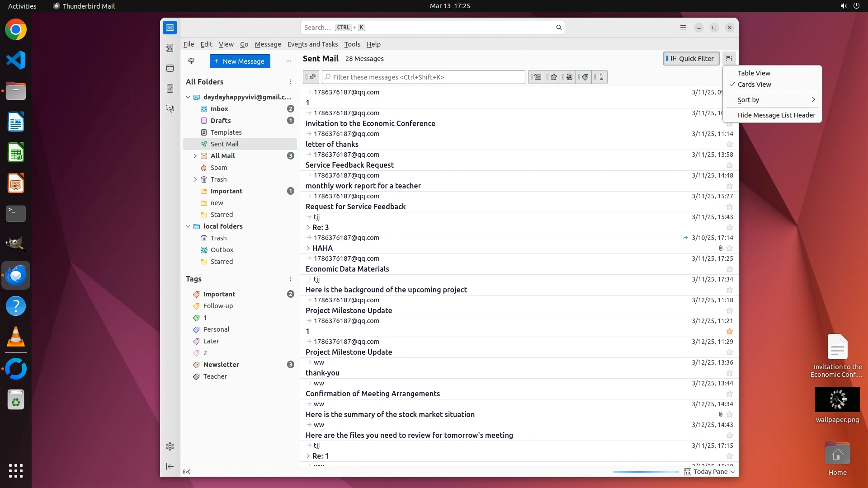
Task: Filter by unread messages icon
Action: point(538,77)
